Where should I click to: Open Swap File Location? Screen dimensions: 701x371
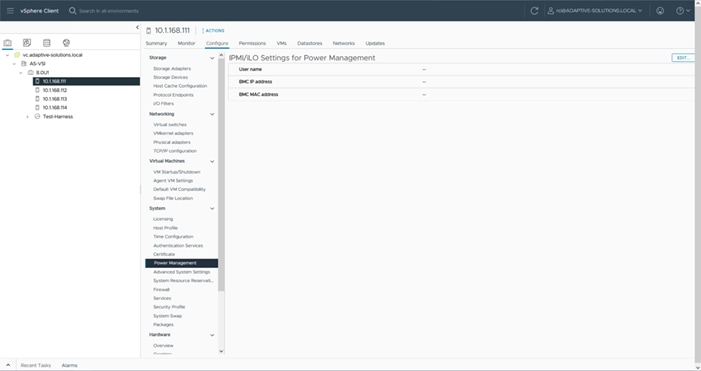coord(173,198)
